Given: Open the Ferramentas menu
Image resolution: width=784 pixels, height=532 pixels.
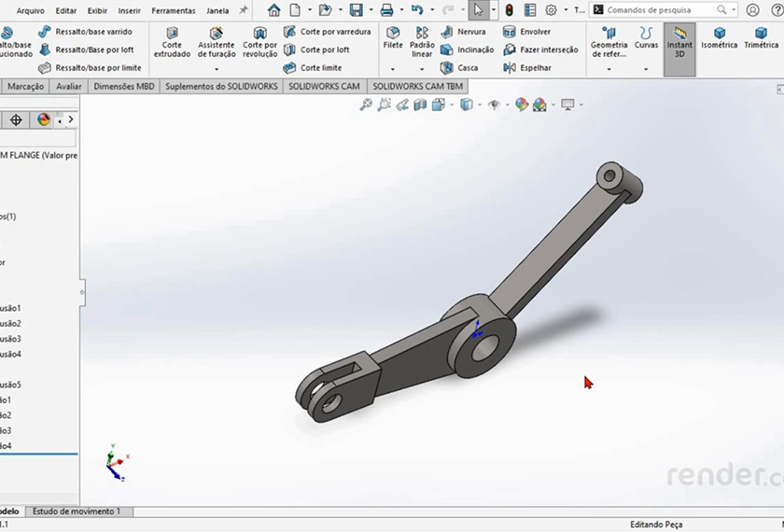Looking at the screenshot, I should 174,10.
